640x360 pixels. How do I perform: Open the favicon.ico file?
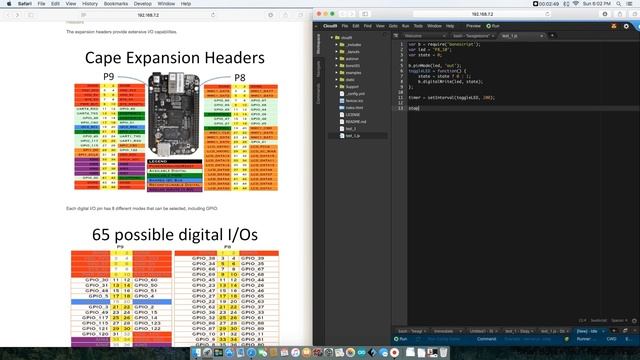(354, 100)
